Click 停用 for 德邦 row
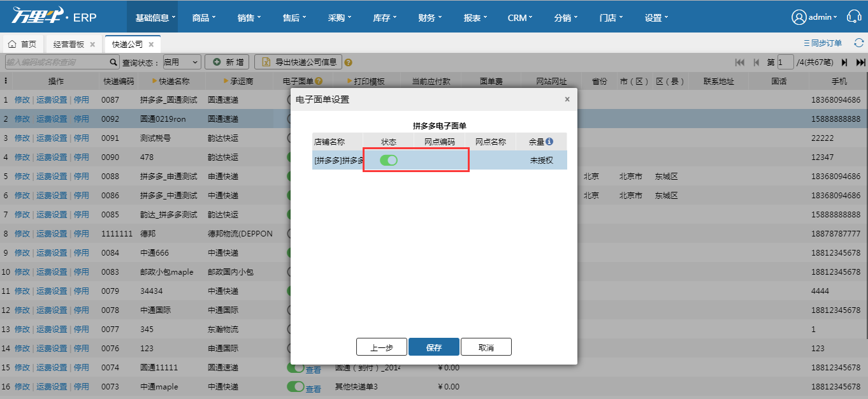This screenshot has height=399, width=868. pos(82,234)
